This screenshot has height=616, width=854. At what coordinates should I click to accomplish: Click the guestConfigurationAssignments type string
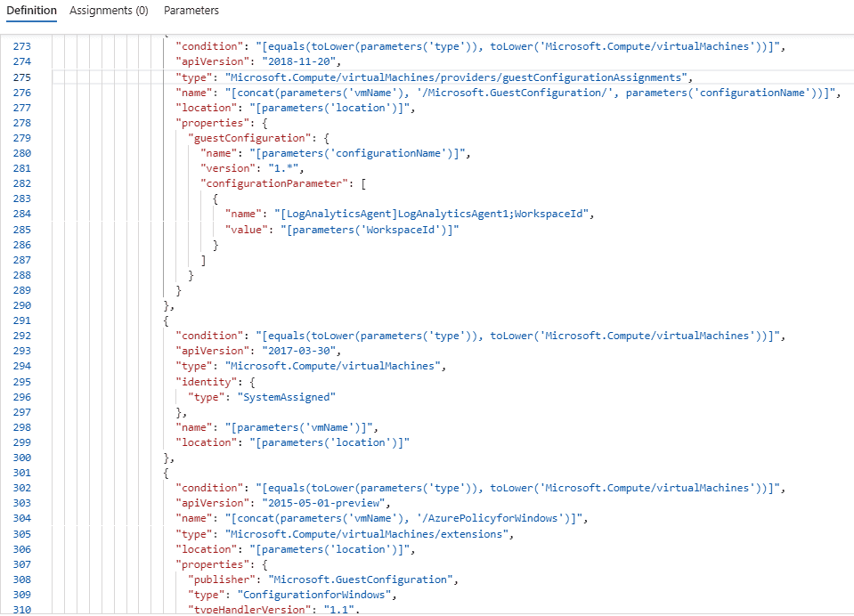(x=456, y=77)
